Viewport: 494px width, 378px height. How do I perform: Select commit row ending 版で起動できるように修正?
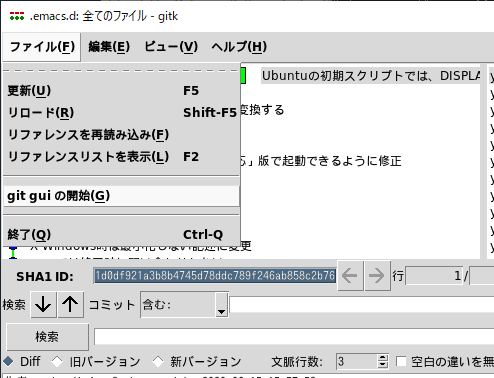[321, 161]
